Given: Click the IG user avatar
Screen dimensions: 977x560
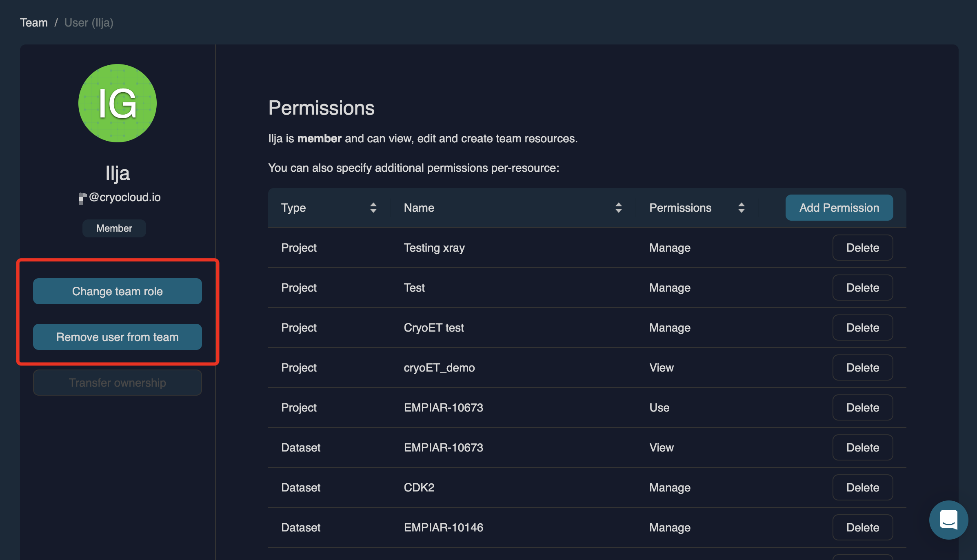Looking at the screenshot, I should 118,103.
